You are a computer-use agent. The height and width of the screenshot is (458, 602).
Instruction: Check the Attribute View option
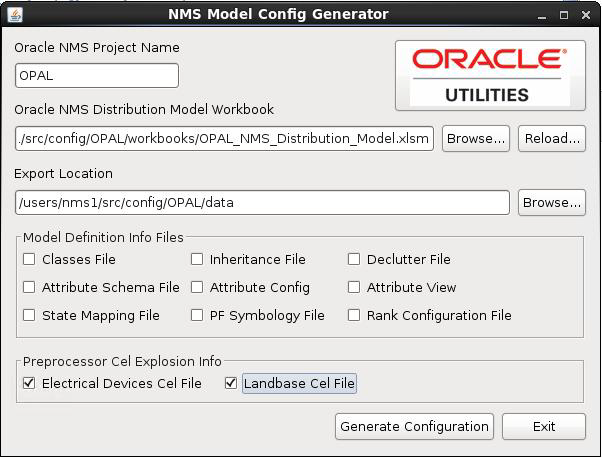(x=354, y=287)
